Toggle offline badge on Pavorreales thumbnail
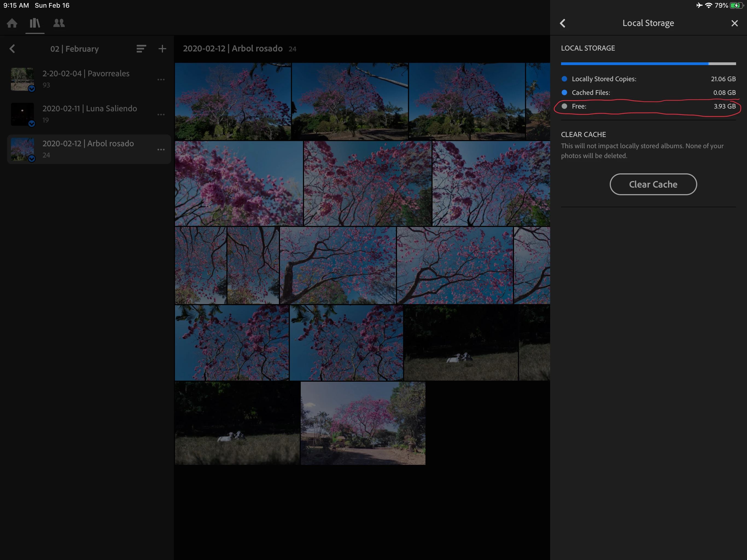This screenshot has width=747, height=560. click(x=32, y=89)
